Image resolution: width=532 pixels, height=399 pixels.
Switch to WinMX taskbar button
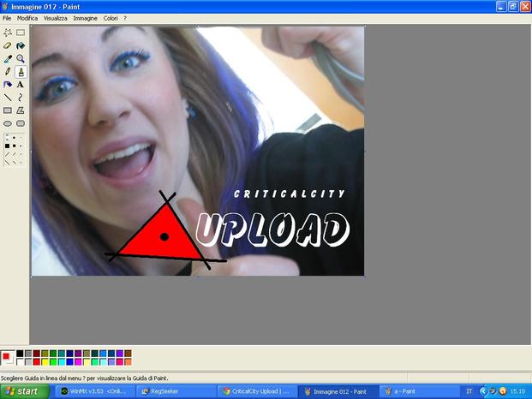click(94, 391)
